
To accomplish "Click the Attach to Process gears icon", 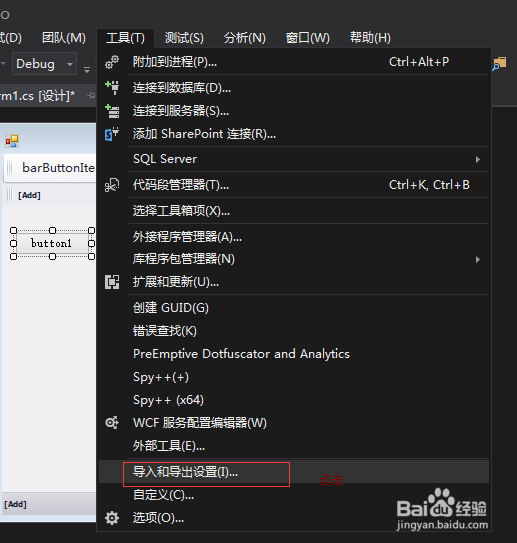I will (x=112, y=62).
